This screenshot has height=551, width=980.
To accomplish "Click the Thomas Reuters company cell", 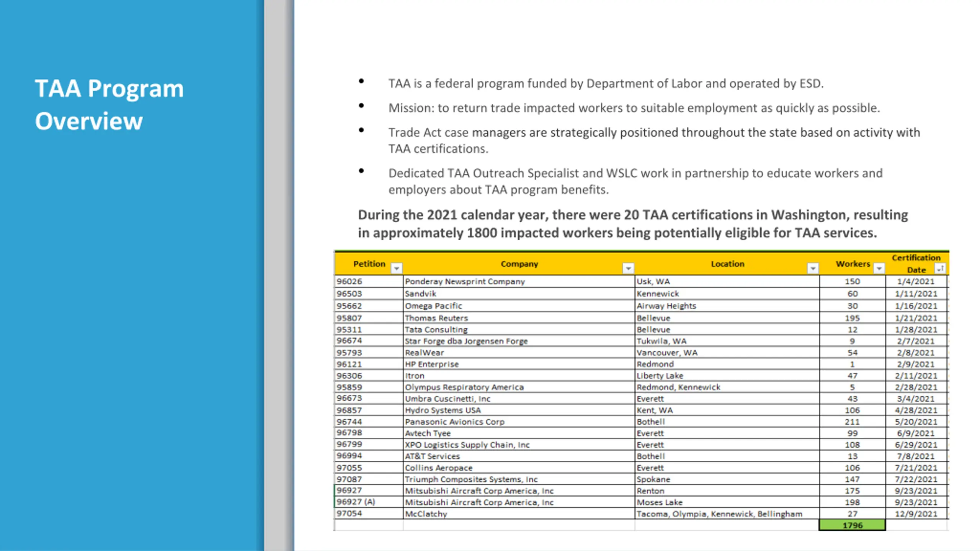I will pos(519,318).
